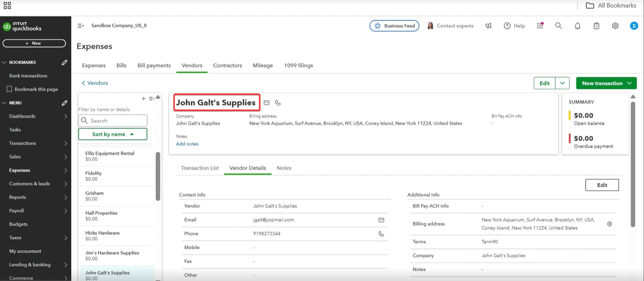Expand the Reports submenu arrow

pos(66,197)
